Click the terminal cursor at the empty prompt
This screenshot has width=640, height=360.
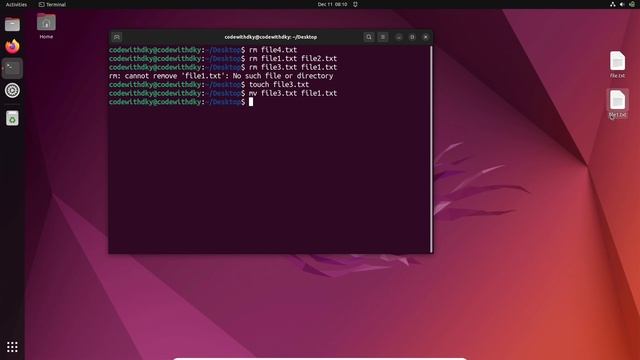tap(251, 102)
